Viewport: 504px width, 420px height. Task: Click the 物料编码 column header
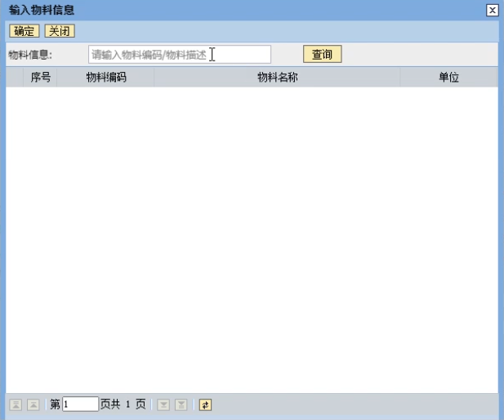pos(105,78)
